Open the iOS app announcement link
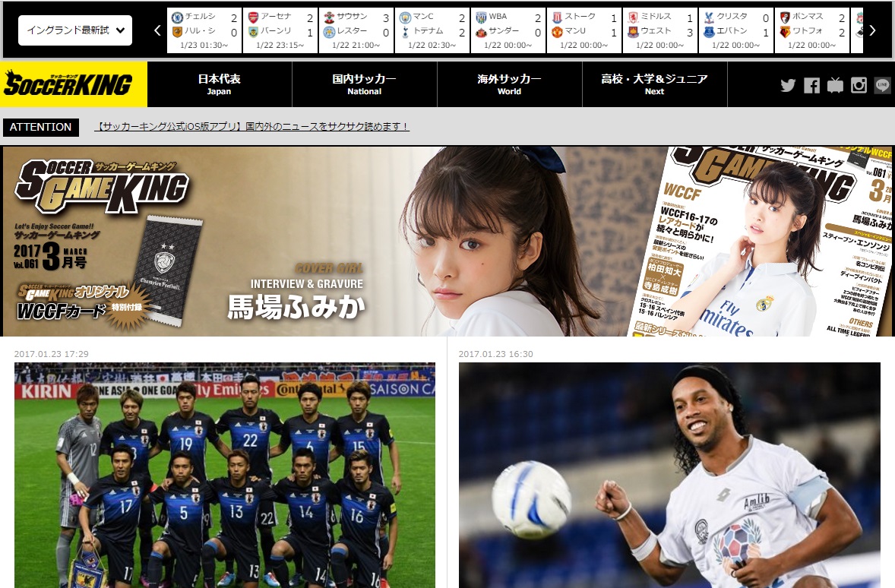This screenshot has height=588, width=895. [x=251, y=126]
